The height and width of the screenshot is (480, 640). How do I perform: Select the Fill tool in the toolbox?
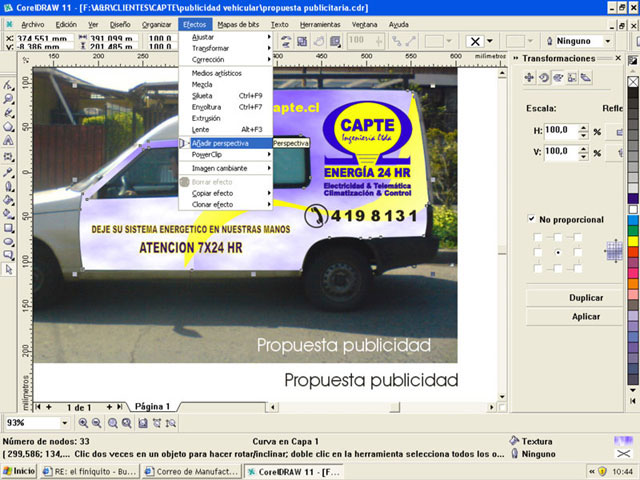pos(8,200)
